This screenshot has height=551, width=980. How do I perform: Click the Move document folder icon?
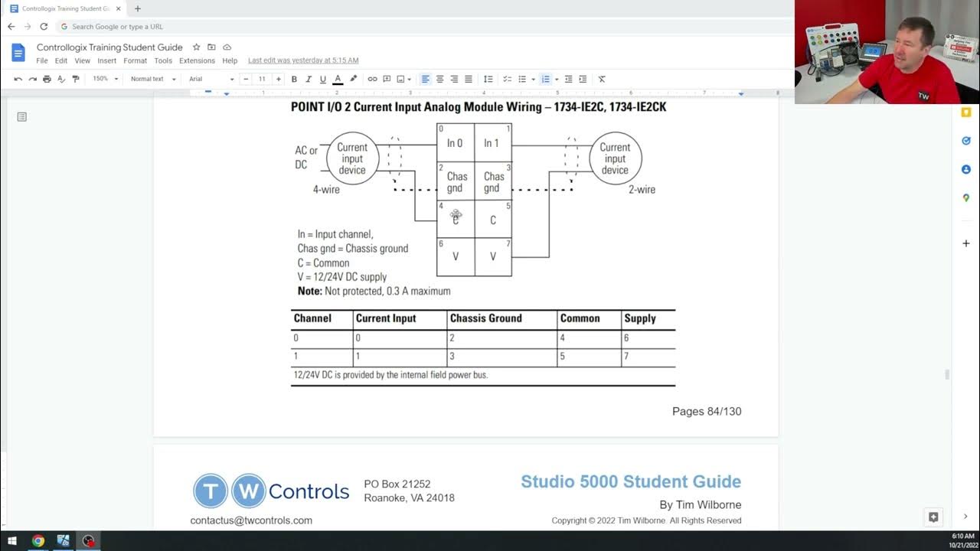211,47
